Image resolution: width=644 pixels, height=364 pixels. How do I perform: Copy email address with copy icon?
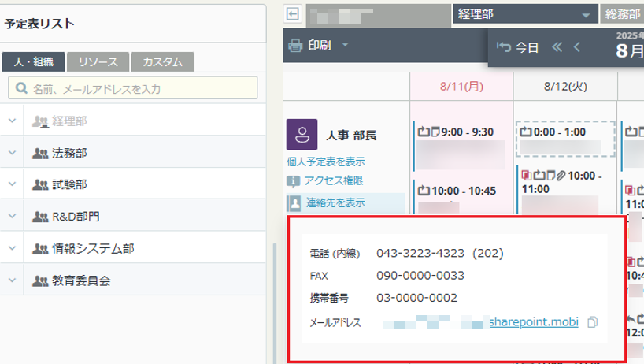592,322
